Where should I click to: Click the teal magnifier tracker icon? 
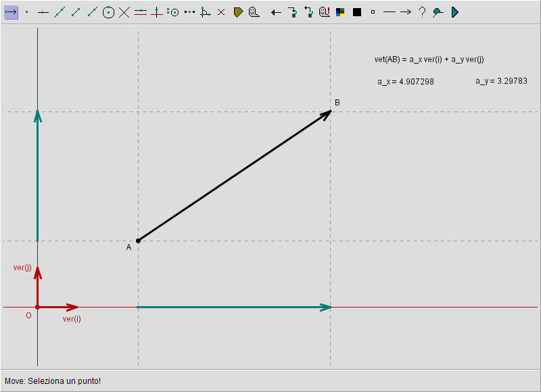click(x=438, y=12)
